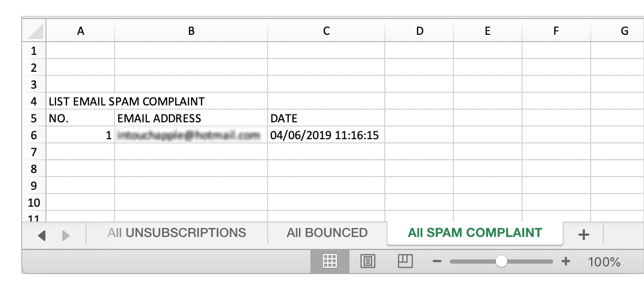Screen dimensions: 644x290
Task: Open the All UNSUBSCRIPTIONS sheet tab
Action: (176, 233)
